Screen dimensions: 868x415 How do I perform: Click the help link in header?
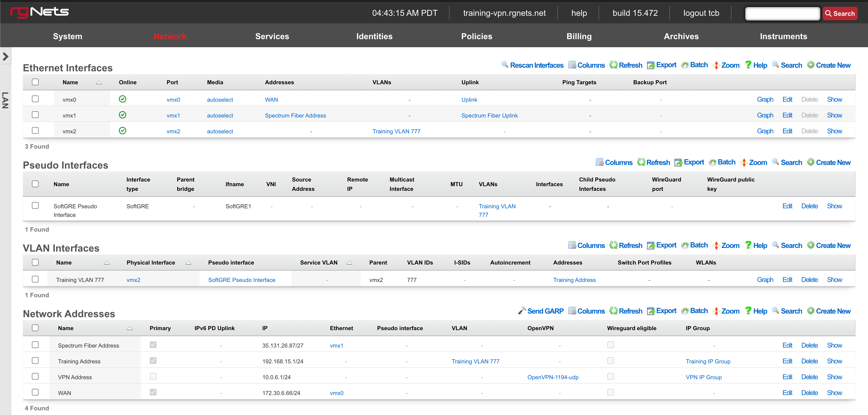pos(579,13)
